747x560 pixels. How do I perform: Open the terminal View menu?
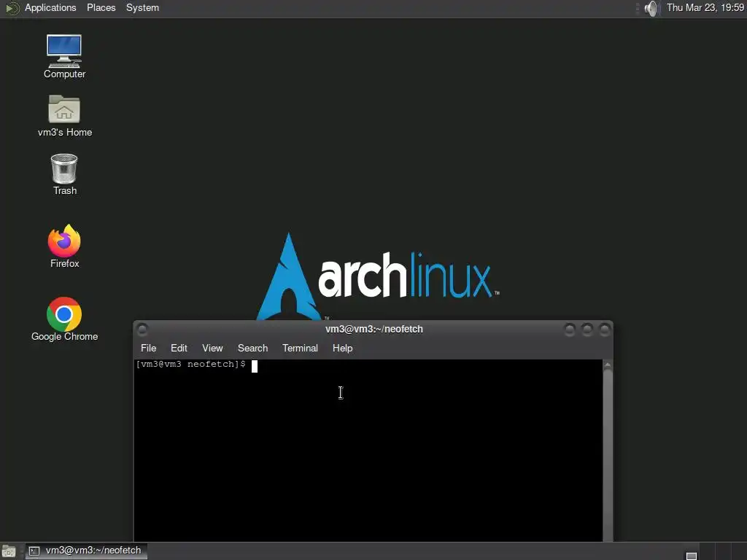click(212, 348)
